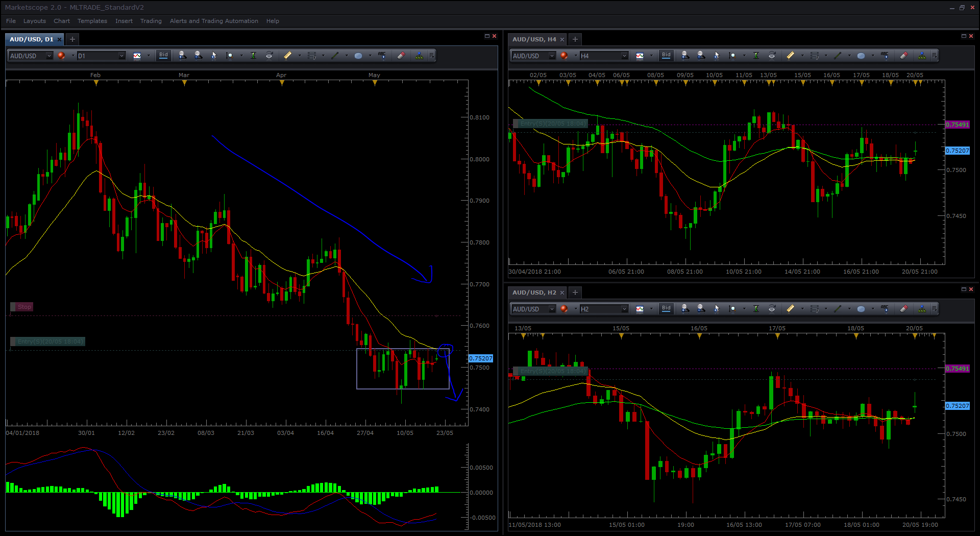Screen dimensions: 980x536
Task: Select the eraser tool in H4 toolbar
Action: click(904, 56)
